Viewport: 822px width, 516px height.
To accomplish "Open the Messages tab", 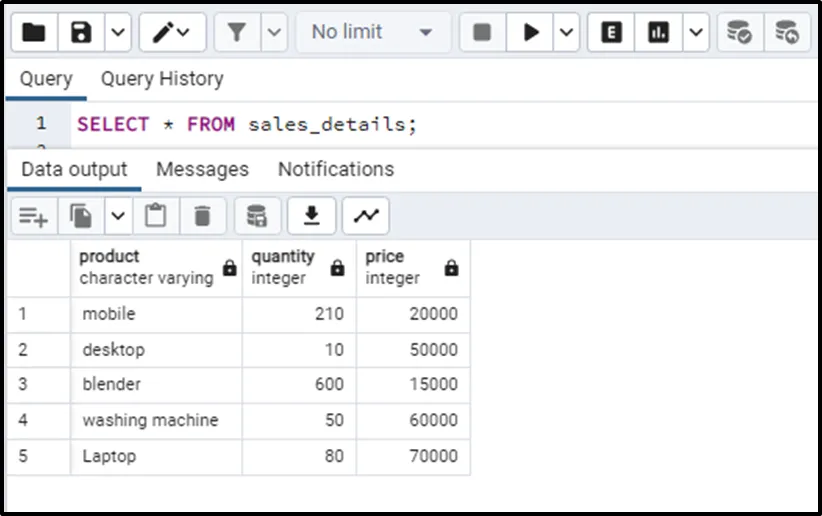I will 202,169.
